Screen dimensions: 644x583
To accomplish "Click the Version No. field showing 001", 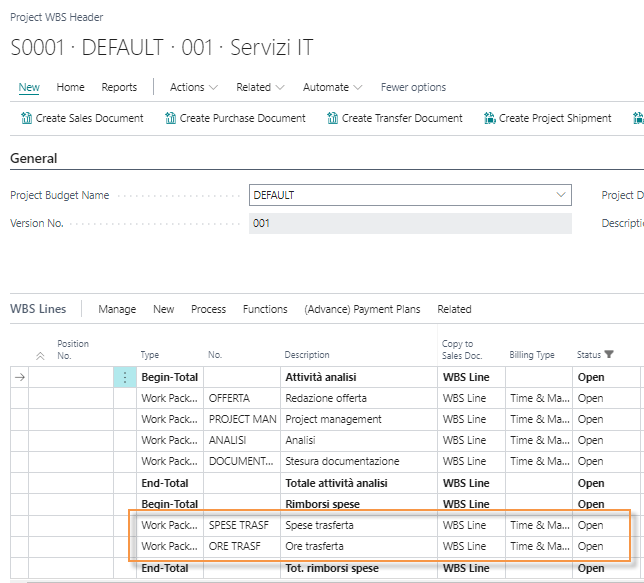I will pos(410,224).
